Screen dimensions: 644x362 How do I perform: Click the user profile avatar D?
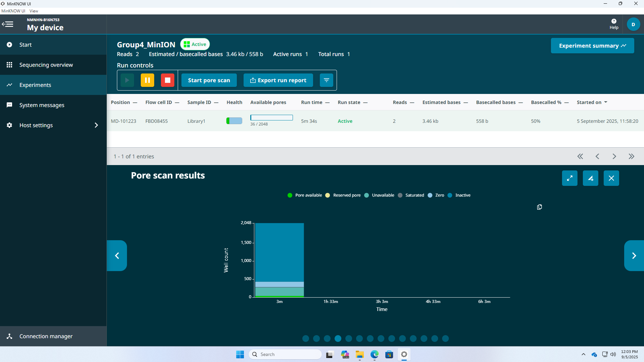point(633,24)
